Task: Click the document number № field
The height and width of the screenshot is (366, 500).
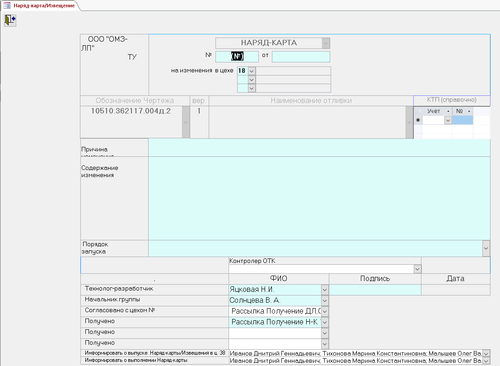Action: 237,56
